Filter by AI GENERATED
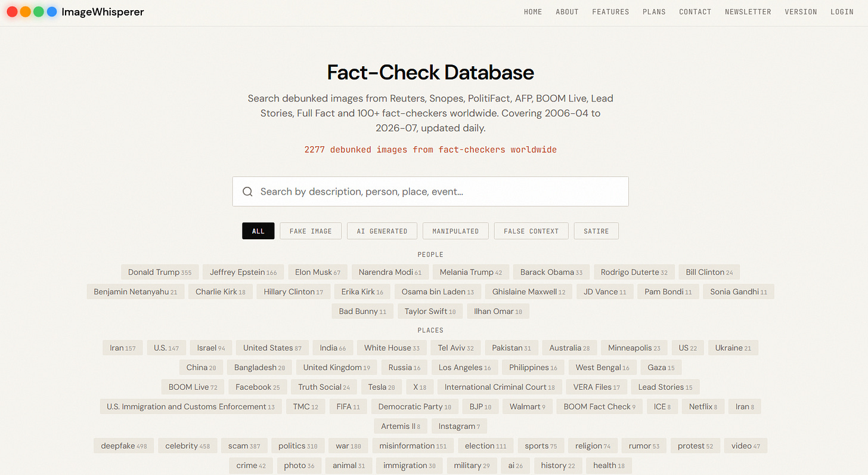This screenshot has width=868, height=475. pyautogui.click(x=382, y=231)
